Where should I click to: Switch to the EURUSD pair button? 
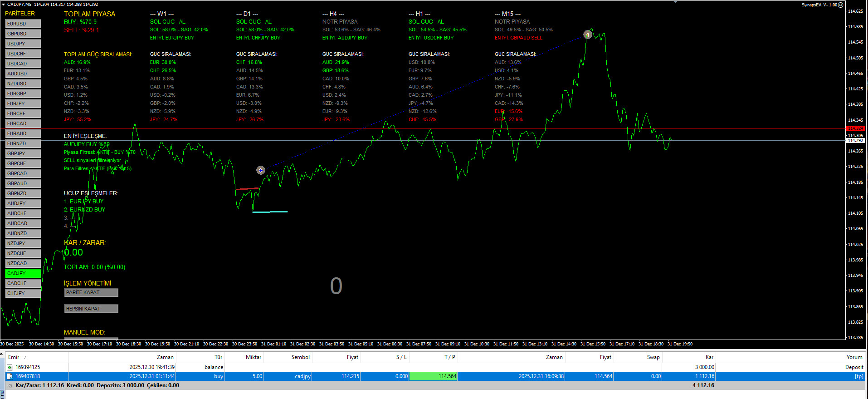click(23, 24)
